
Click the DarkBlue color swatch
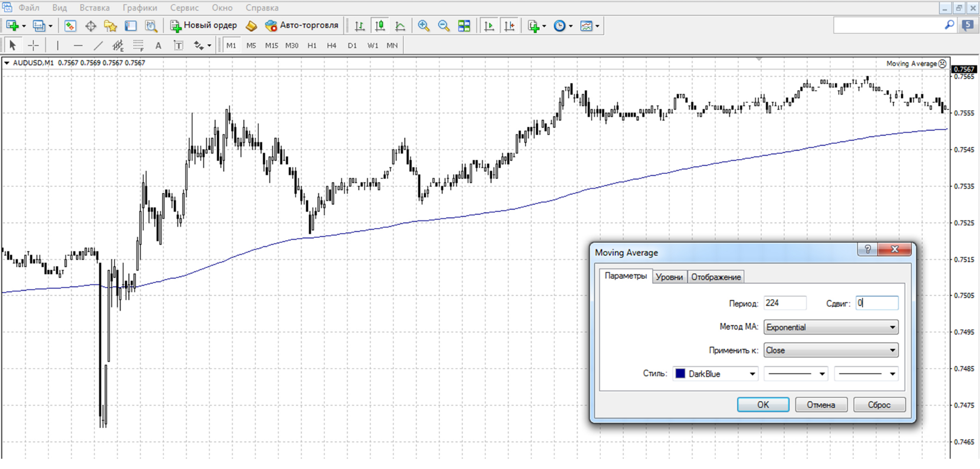point(680,374)
